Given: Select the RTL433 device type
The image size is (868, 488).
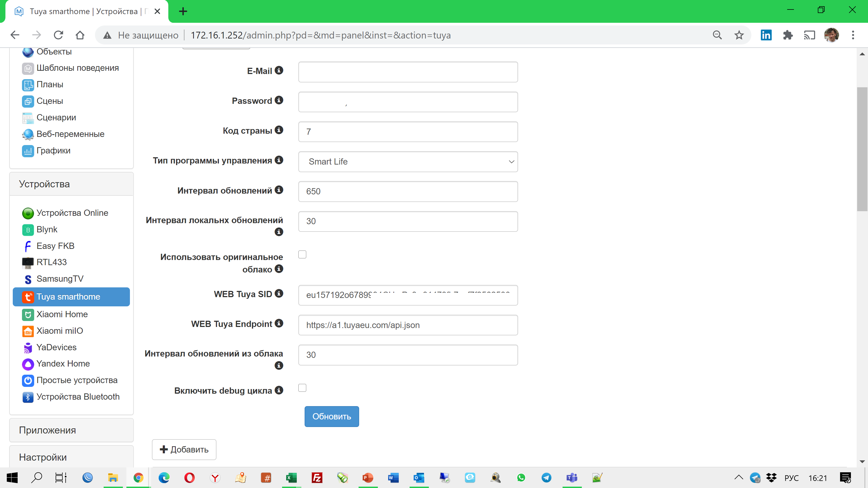Looking at the screenshot, I should coord(52,262).
